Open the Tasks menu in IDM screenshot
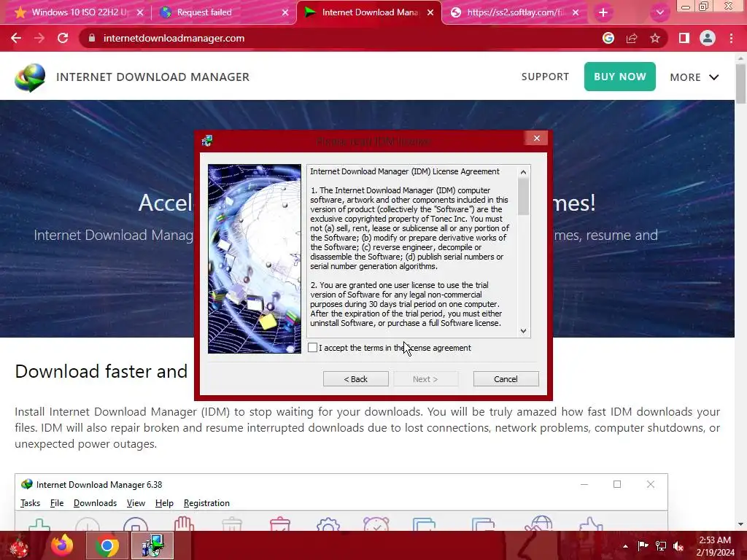This screenshot has height=560, width=747. click(x=30, y=503)
